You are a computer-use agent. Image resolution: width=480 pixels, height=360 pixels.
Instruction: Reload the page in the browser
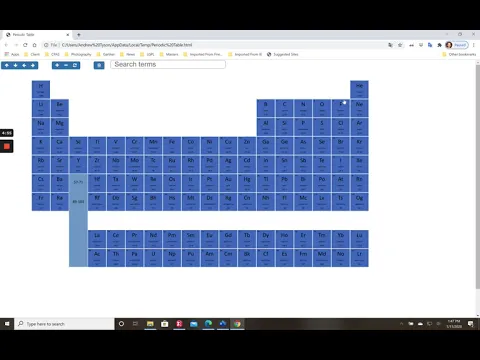coord(25,45)
